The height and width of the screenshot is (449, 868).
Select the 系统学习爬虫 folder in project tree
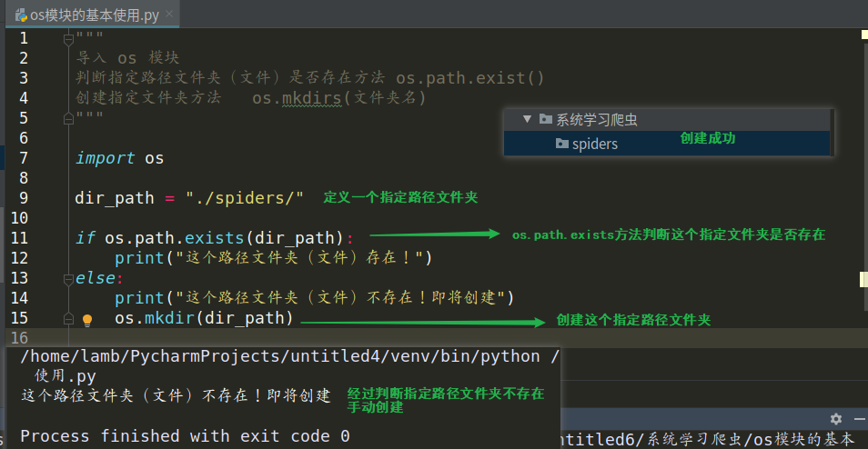click(667, 120)
